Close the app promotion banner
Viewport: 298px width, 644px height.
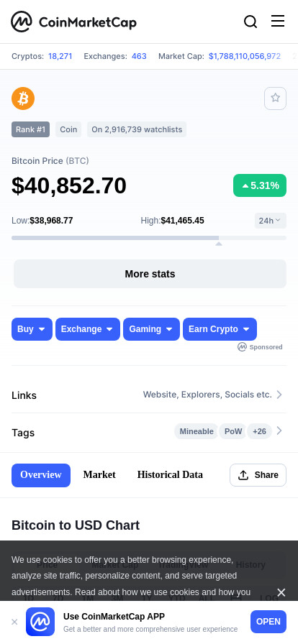(x=14, y=622)
